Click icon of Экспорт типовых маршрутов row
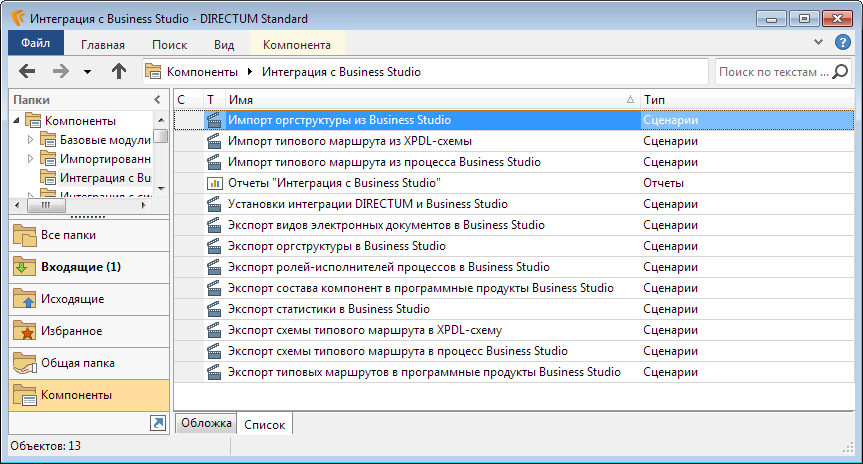This screenshot has height=464, width=863. pyautogui.click(x=214, y=372)
